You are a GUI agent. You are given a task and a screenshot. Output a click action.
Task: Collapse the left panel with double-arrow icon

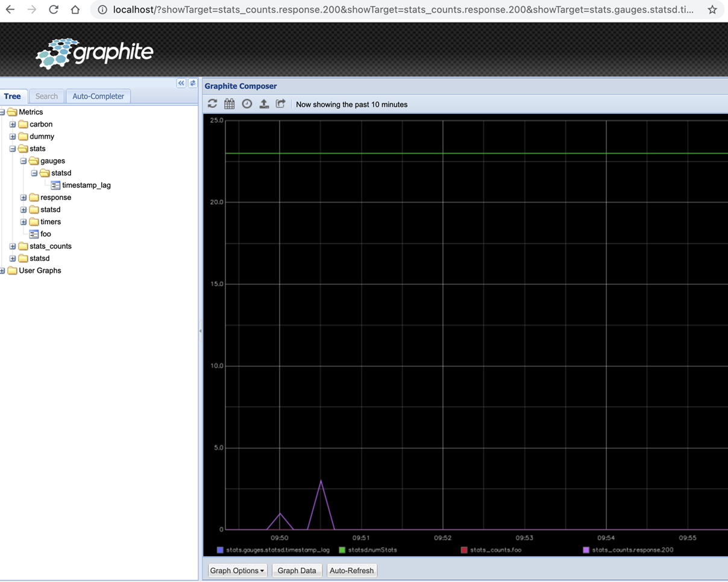tap(181, 84)
